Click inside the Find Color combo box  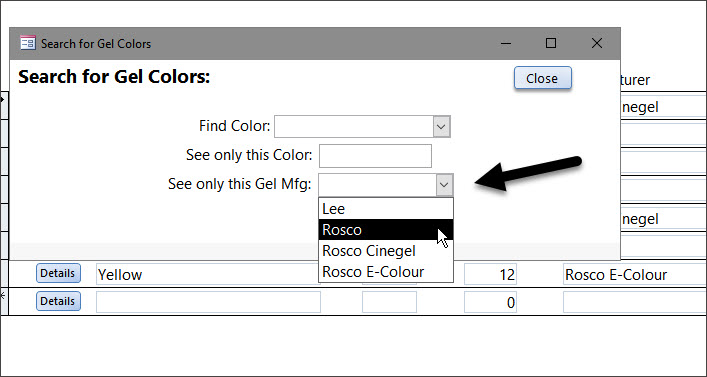[354, 127]
